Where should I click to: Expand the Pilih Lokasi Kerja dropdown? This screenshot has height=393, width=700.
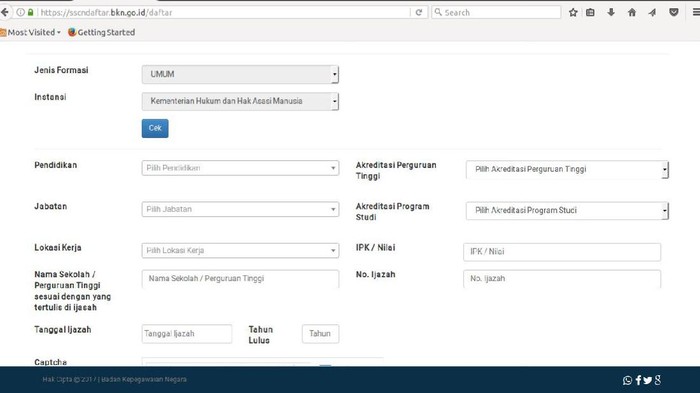[240, 251]
